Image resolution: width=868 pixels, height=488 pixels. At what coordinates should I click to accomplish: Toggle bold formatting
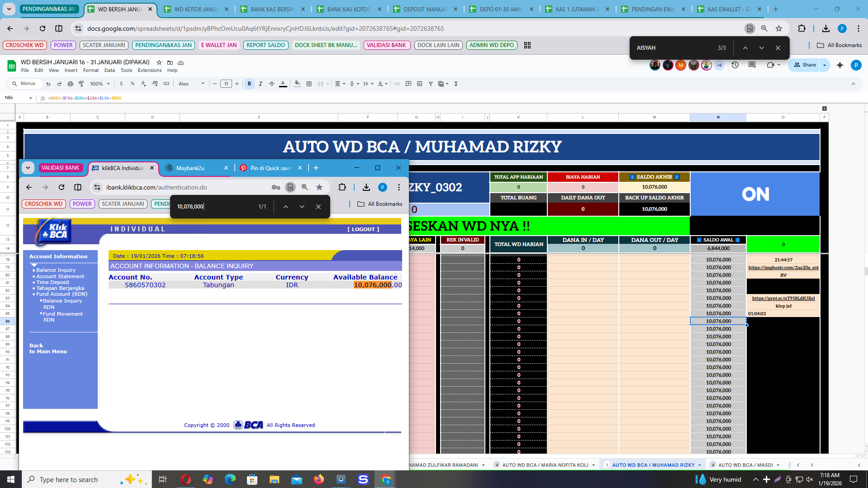pos(249,84)
